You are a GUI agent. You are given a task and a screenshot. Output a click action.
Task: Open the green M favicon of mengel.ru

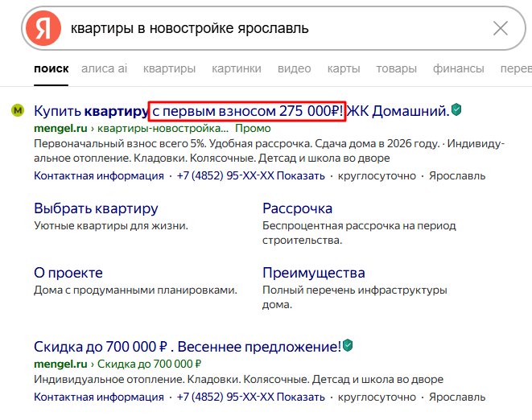point(18,110)
